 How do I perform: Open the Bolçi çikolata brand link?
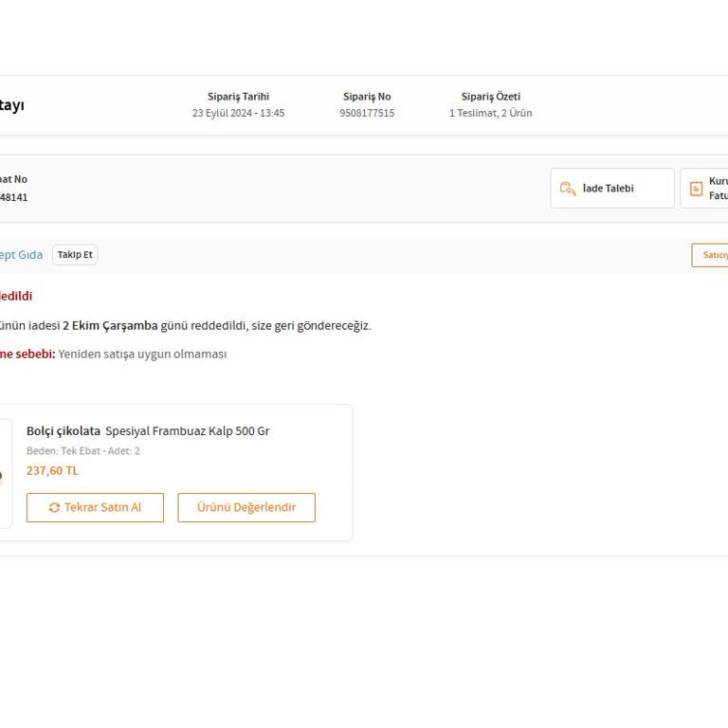click(x=64, y=430)
